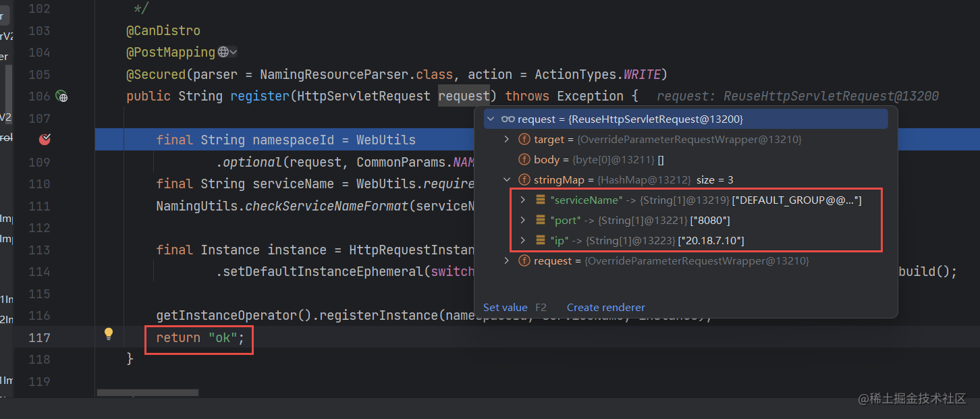980x419 pixels.
Task: Click the return "ok" statement
Action: pyautogui.click(x=200, y=337)
